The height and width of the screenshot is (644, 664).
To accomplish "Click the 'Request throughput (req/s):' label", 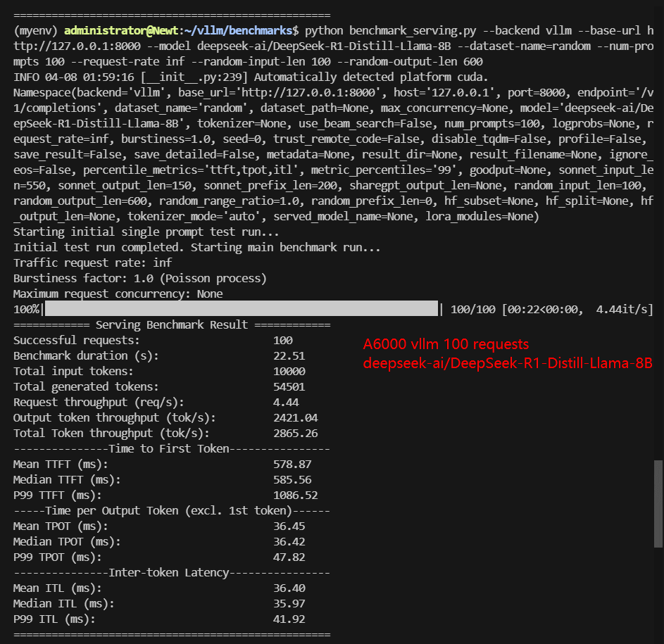I will [99, 403].
